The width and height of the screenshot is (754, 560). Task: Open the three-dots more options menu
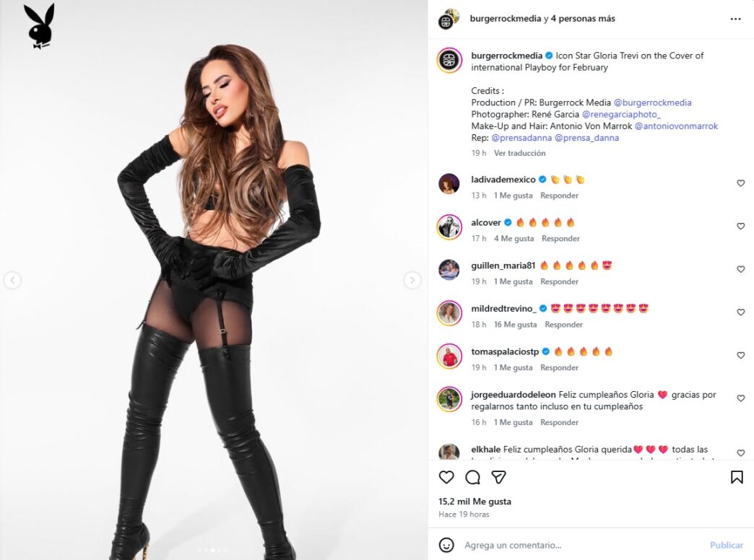click(735, 19)
